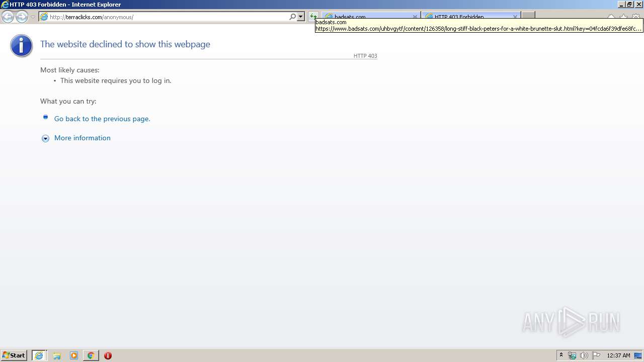Viewport: 644px width, 362px height.
Task: Select the HTTP 403 Forbidden tab
Action: tap(470, 17)
